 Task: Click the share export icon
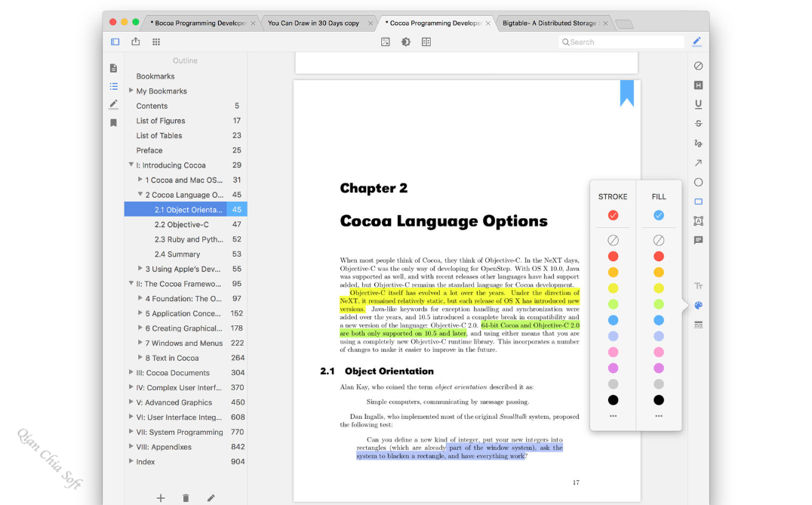point(136,42)
